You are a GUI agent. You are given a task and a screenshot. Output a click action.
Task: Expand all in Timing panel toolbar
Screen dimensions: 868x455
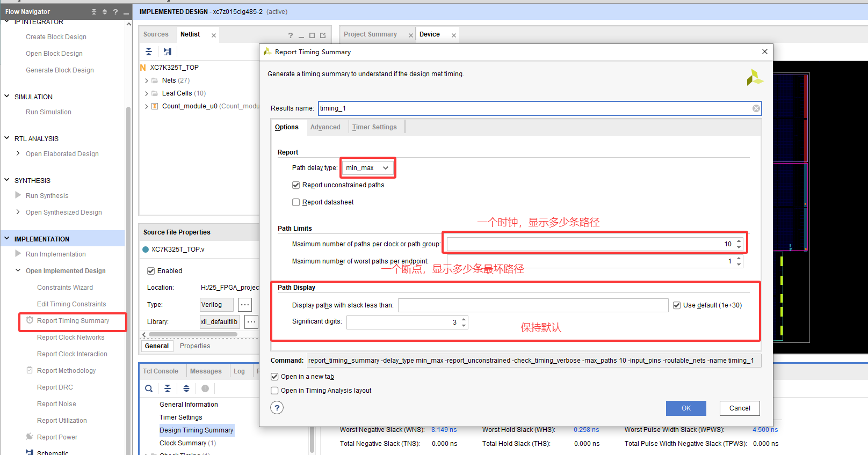pos(186,388)
